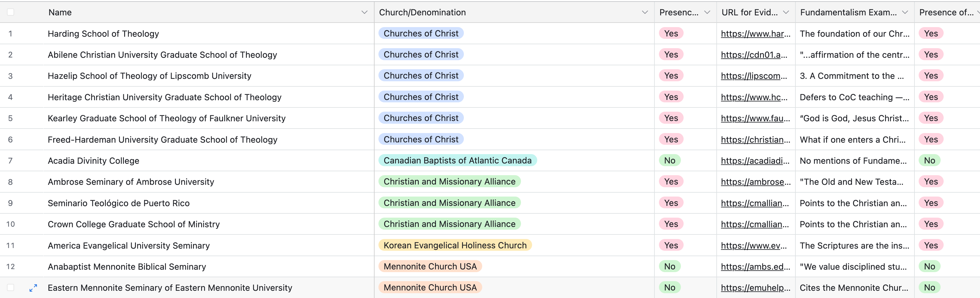Click the Korean Evangelical Holiness Church tag

click(x=455, y=245)
